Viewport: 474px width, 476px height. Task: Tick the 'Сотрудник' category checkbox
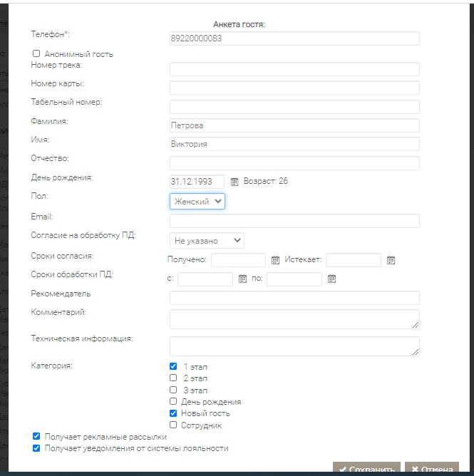[x=173, y=425]
